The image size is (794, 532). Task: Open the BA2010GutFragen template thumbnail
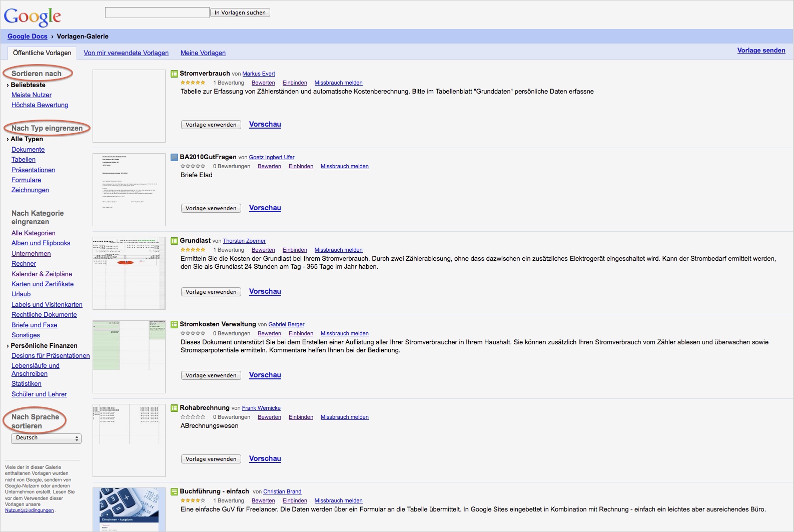[129, 190]
